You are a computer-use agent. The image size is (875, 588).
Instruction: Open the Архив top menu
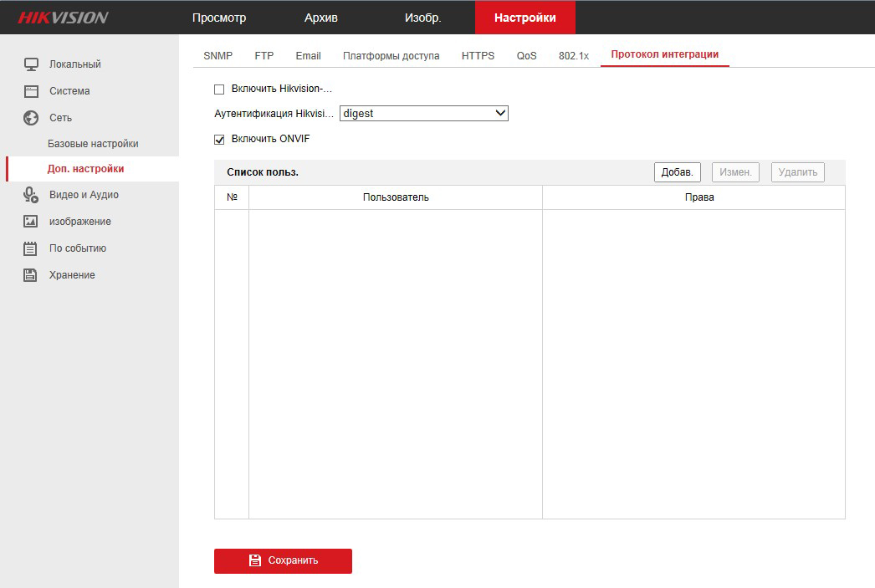(321, 18)
